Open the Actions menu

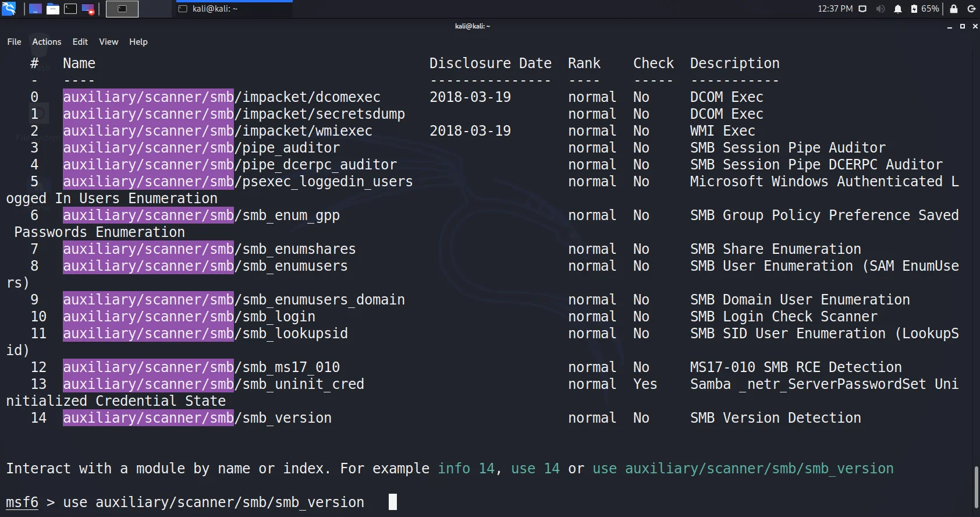coord(47,42)
